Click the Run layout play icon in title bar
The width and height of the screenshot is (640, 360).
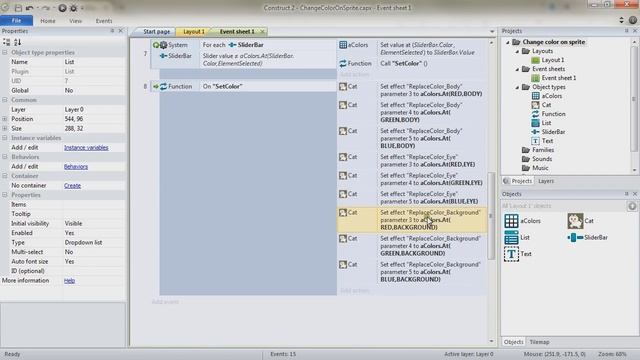point(62,8)
